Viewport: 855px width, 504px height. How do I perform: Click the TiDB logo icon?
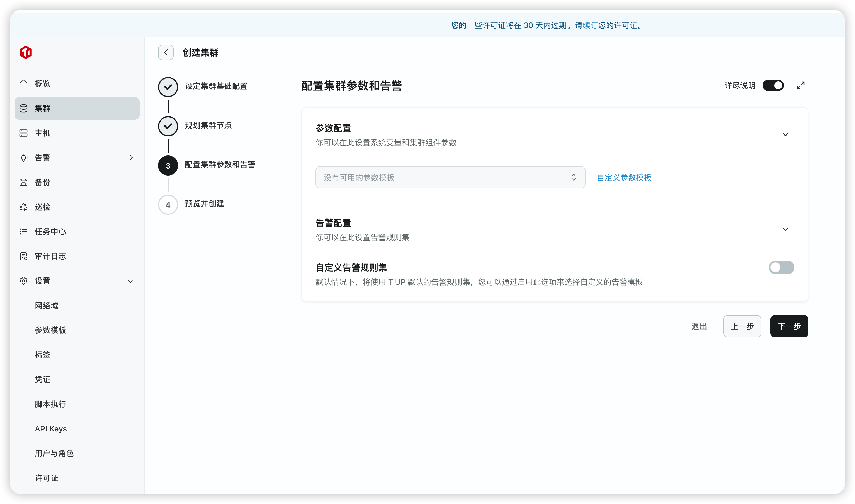(x=26, y=52)
